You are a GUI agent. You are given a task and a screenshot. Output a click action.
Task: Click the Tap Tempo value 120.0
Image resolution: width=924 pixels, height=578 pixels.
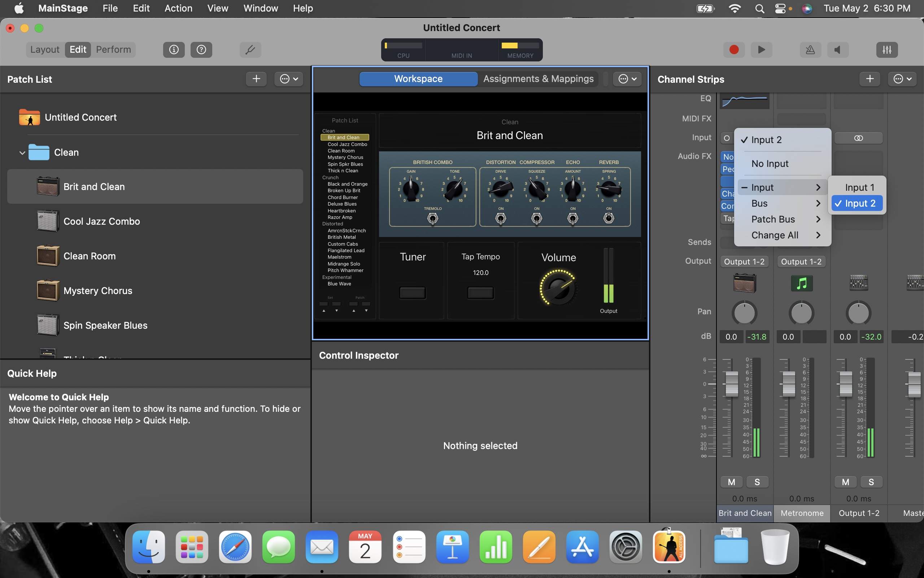[x=480, y=272]
